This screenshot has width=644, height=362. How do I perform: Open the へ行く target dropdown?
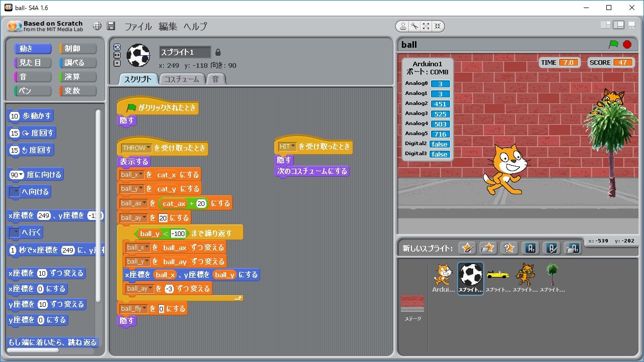tap(15, 232)
